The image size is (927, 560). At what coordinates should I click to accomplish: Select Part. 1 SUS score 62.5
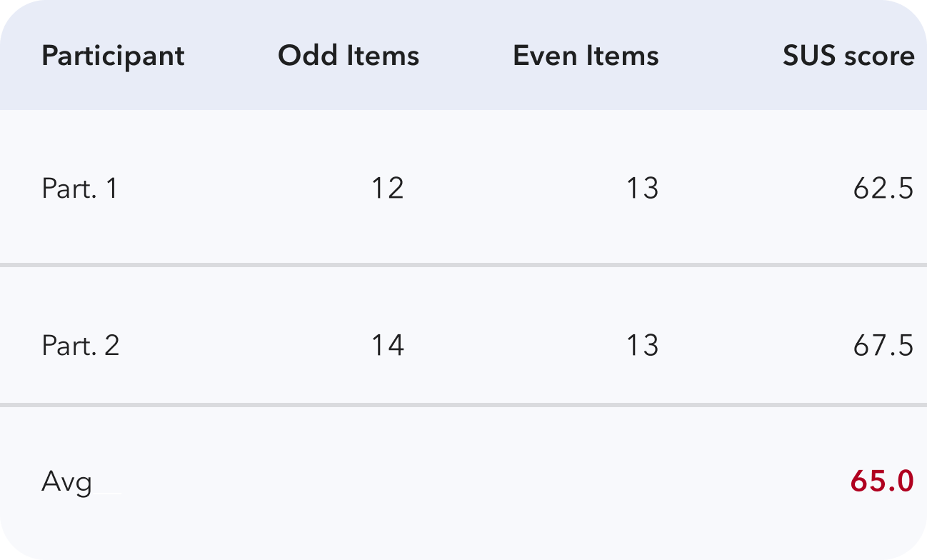pyautogui.click(x=883, y=189)
